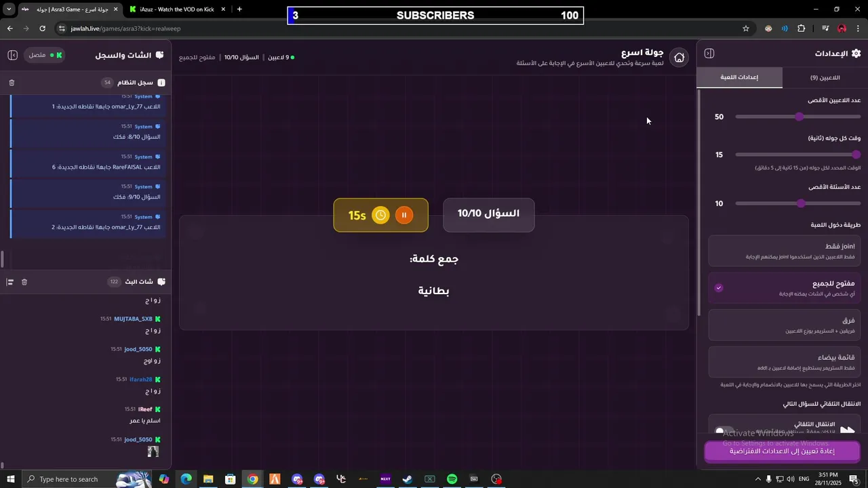Select the مفتوح للجميع entry mode

coord(785,288)
